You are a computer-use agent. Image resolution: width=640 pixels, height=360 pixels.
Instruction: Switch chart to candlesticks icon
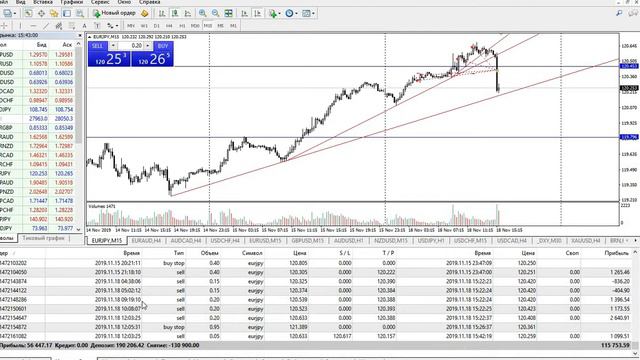coord(175,13)
